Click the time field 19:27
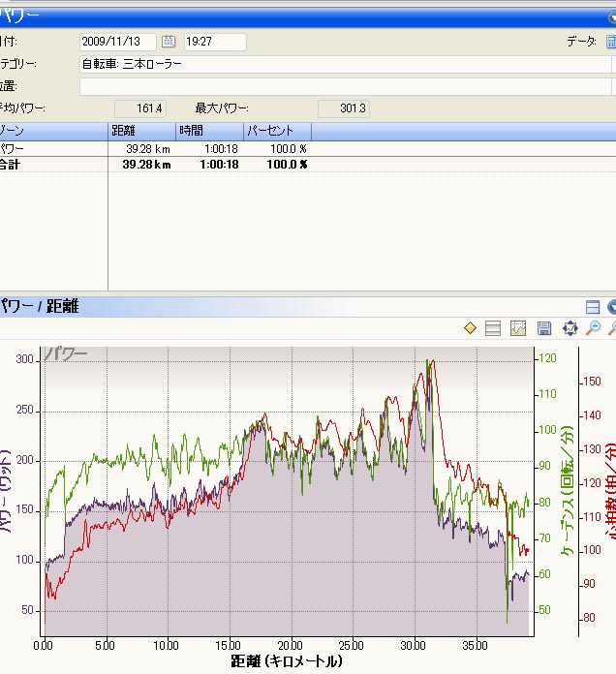The image size is (616, 674). point(215,42)
